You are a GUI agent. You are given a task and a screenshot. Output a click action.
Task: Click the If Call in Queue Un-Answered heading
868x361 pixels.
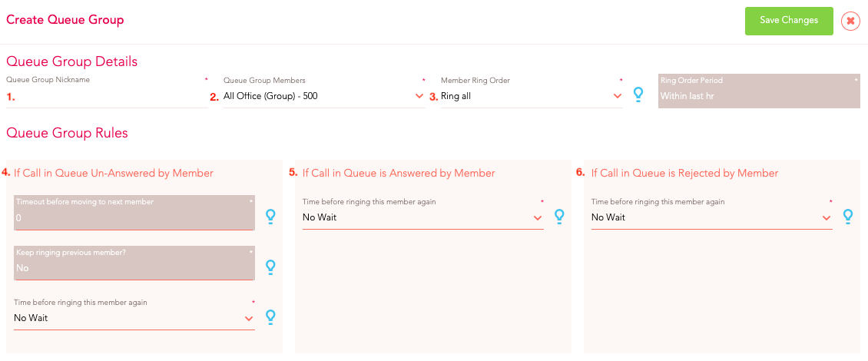point(114,174)
